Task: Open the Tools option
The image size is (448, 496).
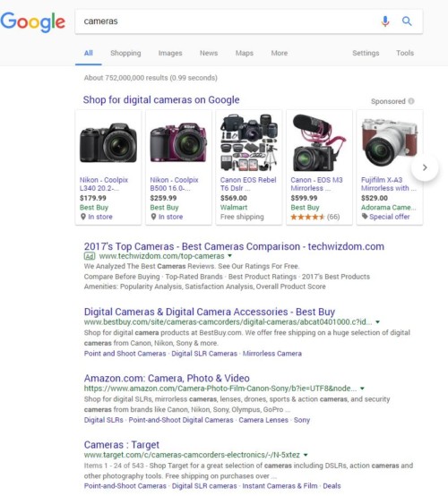Action: tap(405, 53)
